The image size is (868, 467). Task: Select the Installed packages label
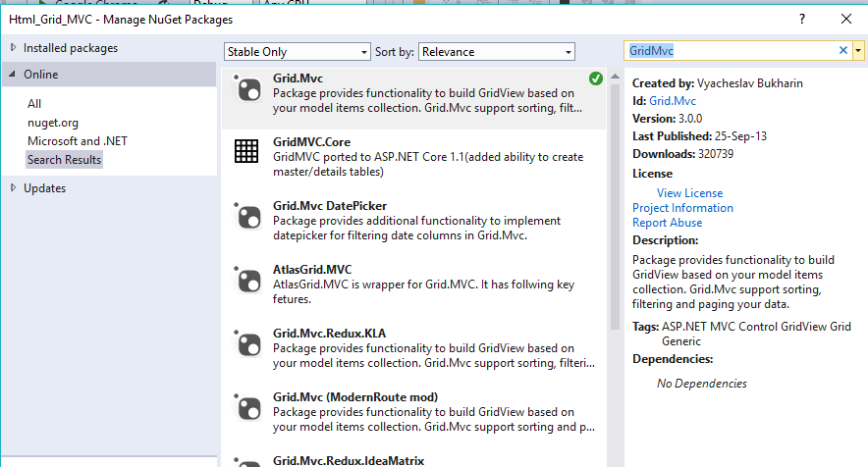(x=71, y=48)
